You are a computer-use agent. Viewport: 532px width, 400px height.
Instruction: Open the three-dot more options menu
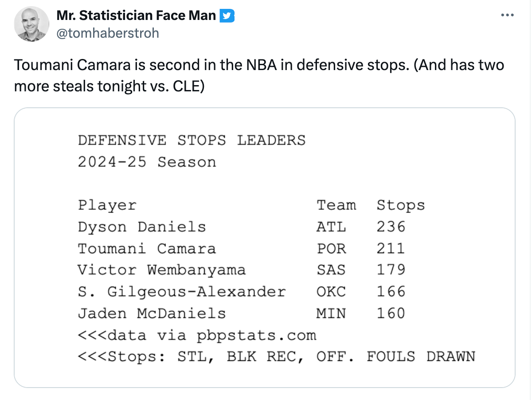pos(507,16)
